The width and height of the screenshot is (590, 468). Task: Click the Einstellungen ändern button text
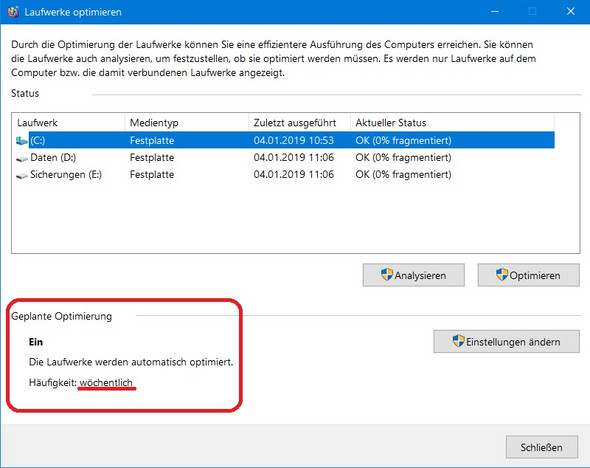pos(513,342)
